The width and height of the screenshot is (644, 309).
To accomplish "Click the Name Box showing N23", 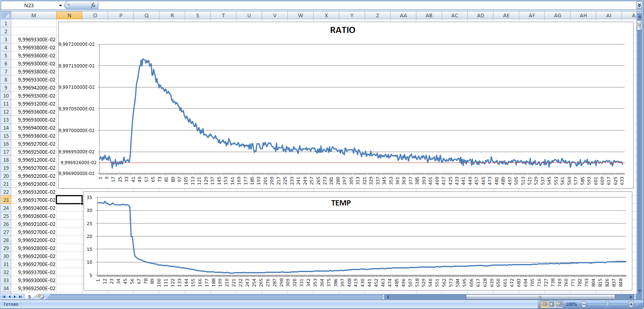I will 29,5.
